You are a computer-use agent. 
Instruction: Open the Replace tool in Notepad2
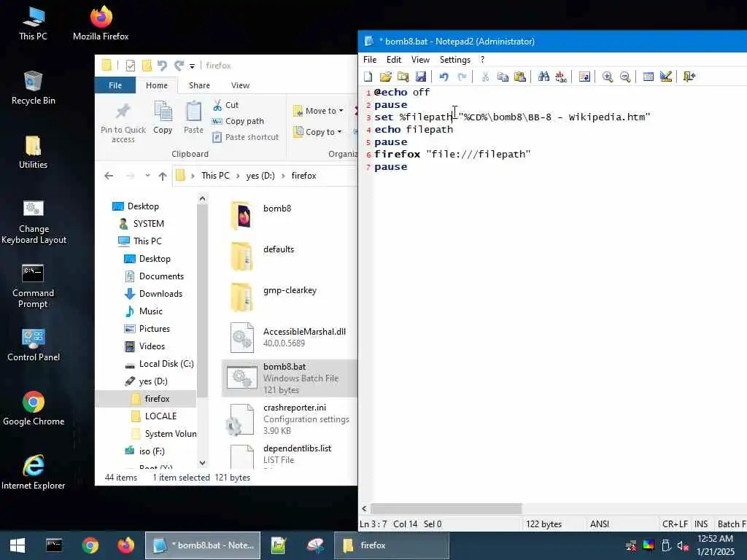coord(561,77)
